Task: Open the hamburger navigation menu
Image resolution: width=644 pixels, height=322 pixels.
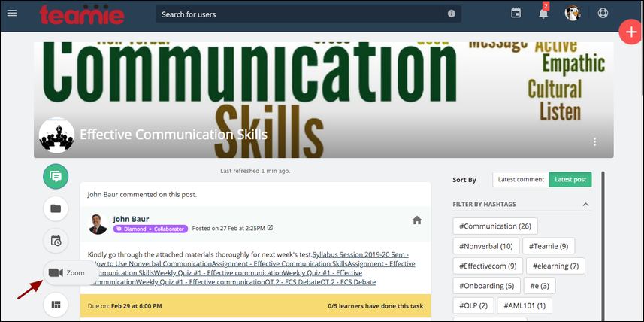Action: pos(12,13)
